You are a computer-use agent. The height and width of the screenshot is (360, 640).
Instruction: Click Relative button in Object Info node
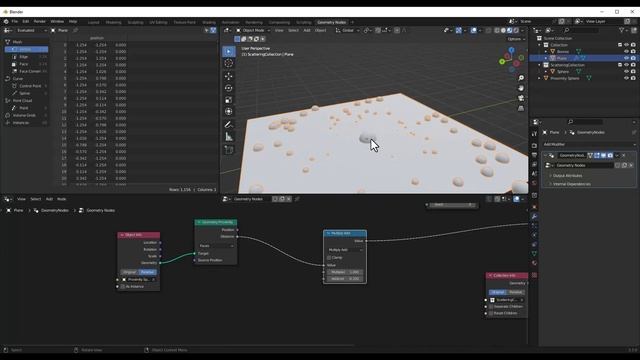coord(147,272)
